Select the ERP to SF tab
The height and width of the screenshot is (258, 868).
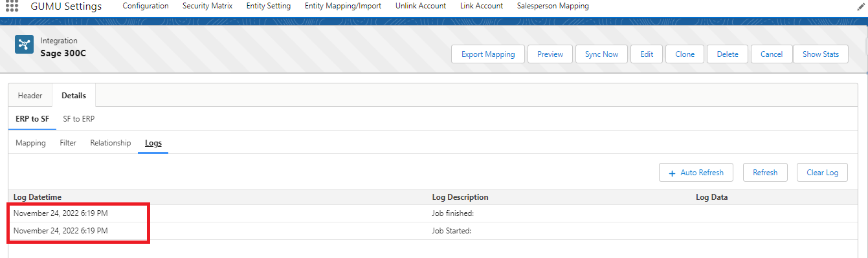click(x=32, y=119)
